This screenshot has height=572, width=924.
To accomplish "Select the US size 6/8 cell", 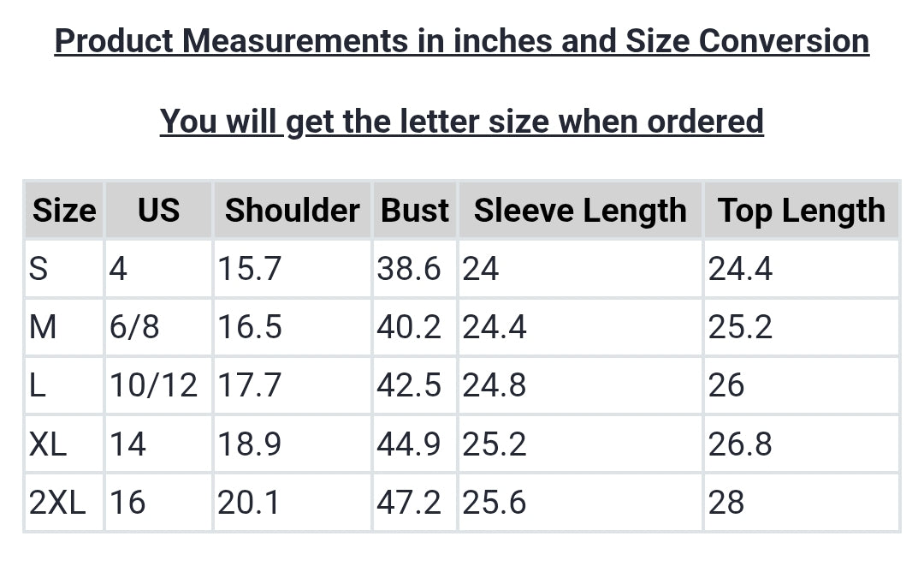I will 134,327.
